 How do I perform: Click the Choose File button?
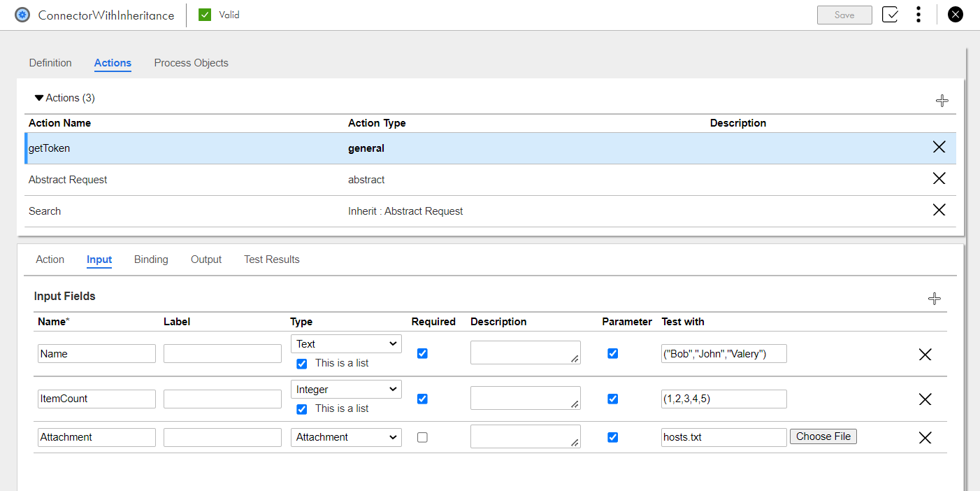[x=823, y=436]
